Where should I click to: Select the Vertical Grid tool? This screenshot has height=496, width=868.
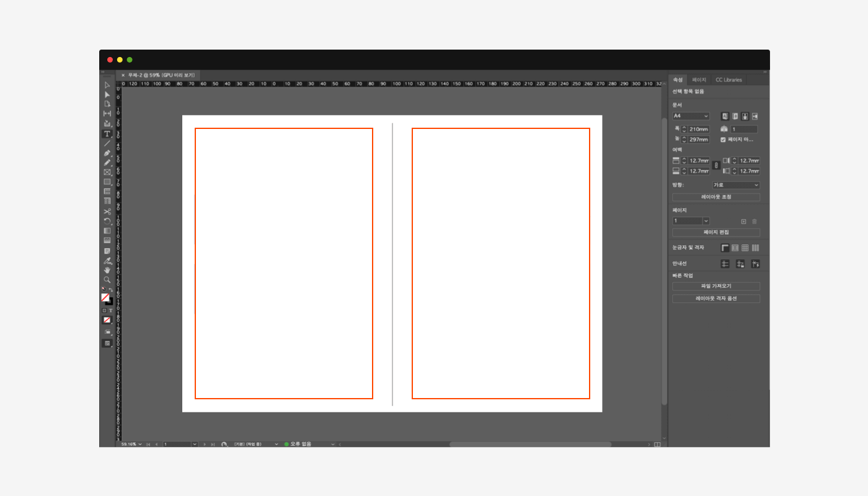click(x=107, y=201)
